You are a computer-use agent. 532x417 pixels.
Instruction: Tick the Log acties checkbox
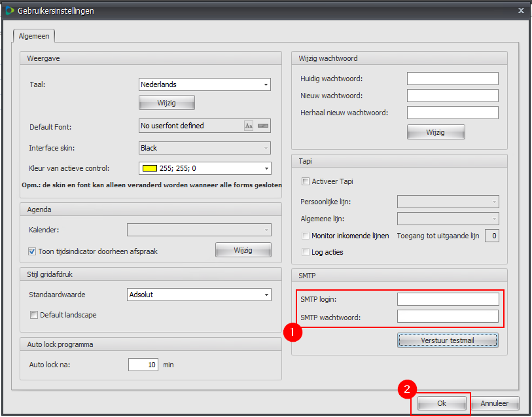[x=306, y=252]
